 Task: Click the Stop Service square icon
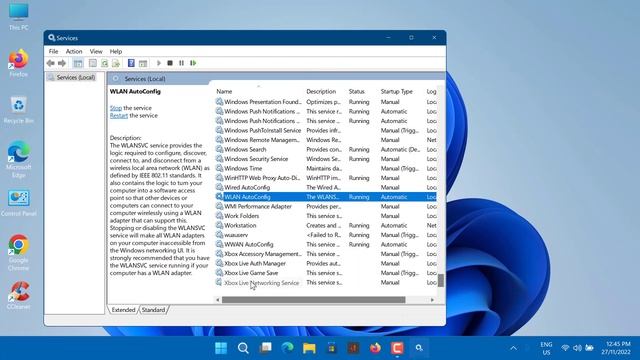click(170, 63)
